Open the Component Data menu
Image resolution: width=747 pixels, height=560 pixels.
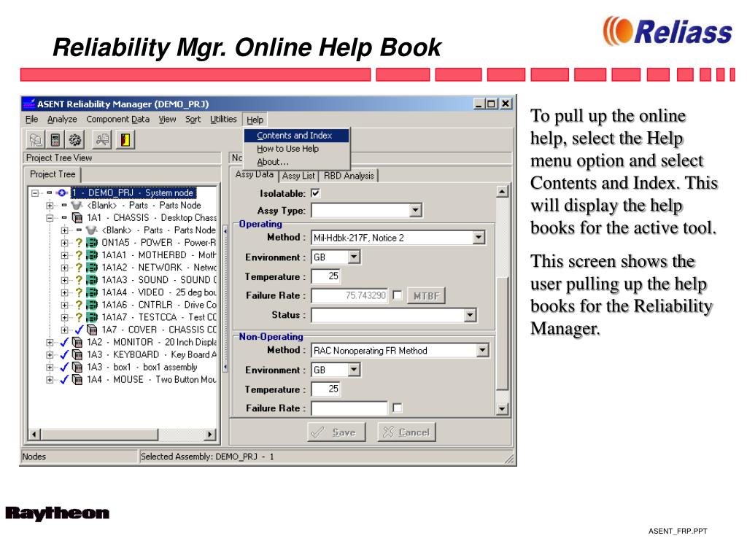(117, 119)
